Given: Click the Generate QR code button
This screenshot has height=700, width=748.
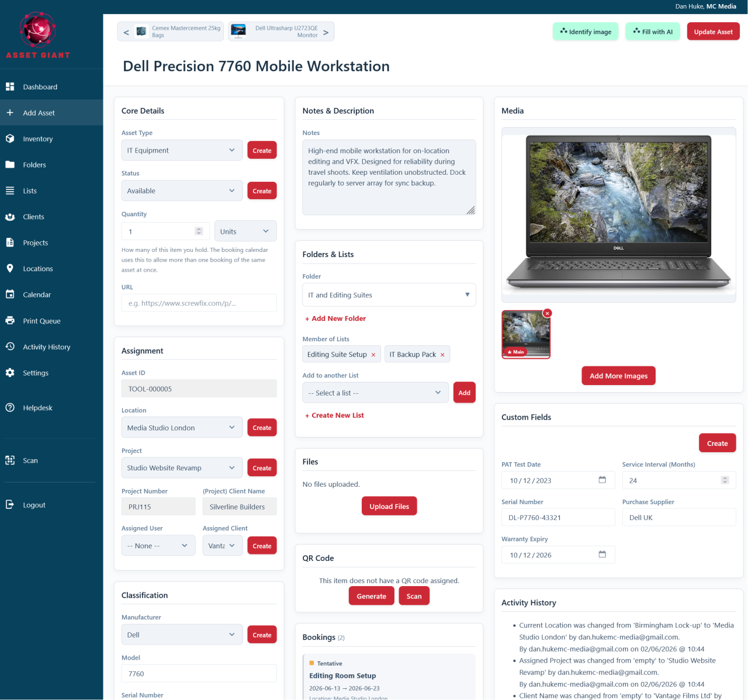Looking at the screenshot, I should click(372, 596).
